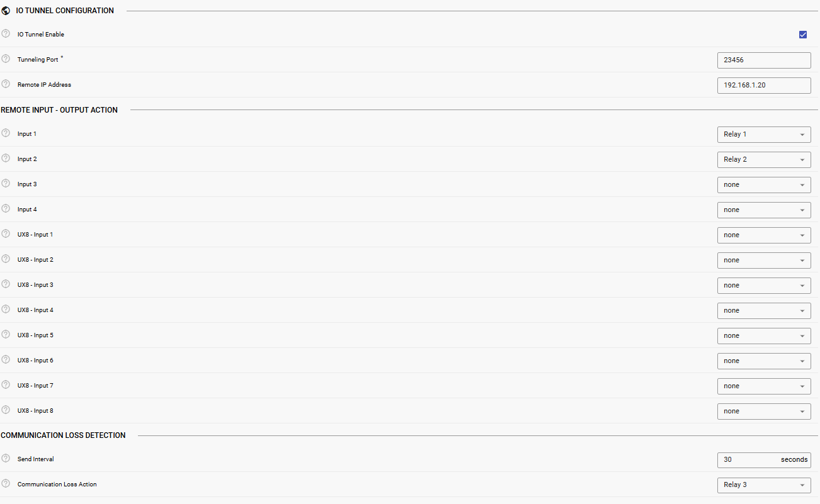
Task: Toggle the IO Tunnel Enable checkbox
Action: (x=803, y=35)
